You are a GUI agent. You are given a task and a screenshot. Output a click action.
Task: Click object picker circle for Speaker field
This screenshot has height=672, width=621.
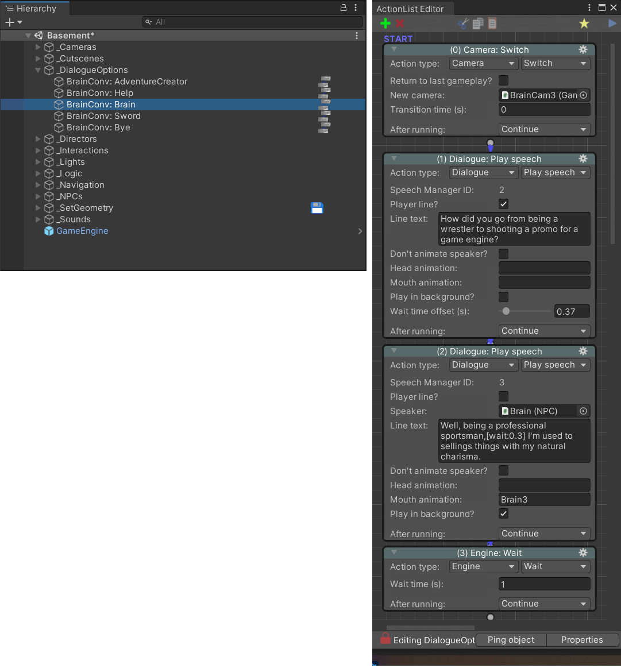pyautogui.click(x=583, y=411)
